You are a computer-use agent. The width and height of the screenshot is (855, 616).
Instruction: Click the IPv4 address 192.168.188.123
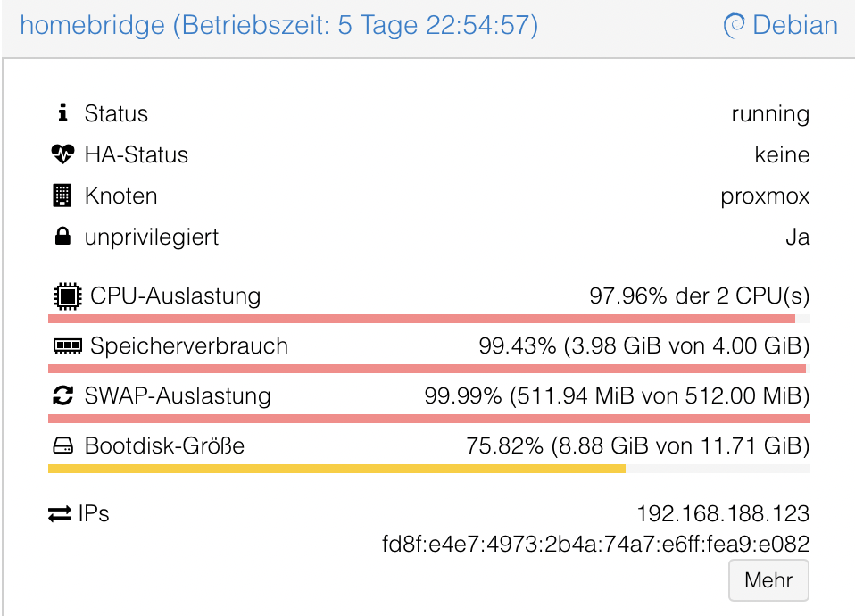[x=722, y=514]
